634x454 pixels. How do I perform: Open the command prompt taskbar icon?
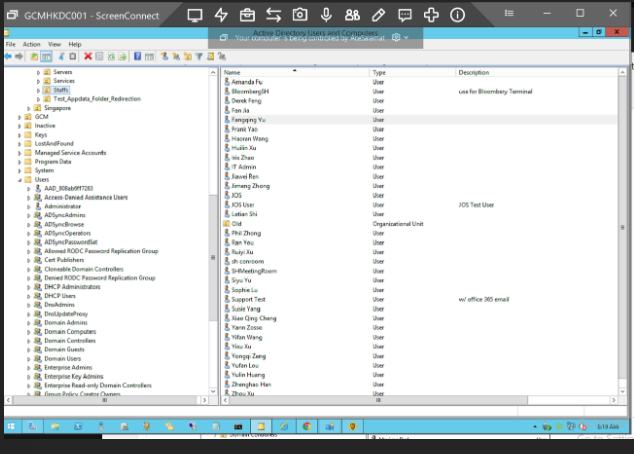click(238, 426)
